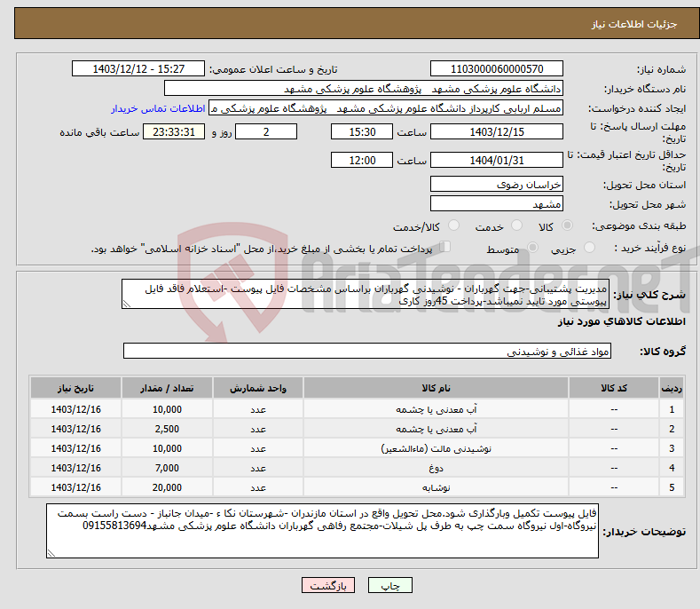This screenshot has width=700, height=609.
Task: Click the resize handle of buyer notes area
Action: (x=51, y=553)
